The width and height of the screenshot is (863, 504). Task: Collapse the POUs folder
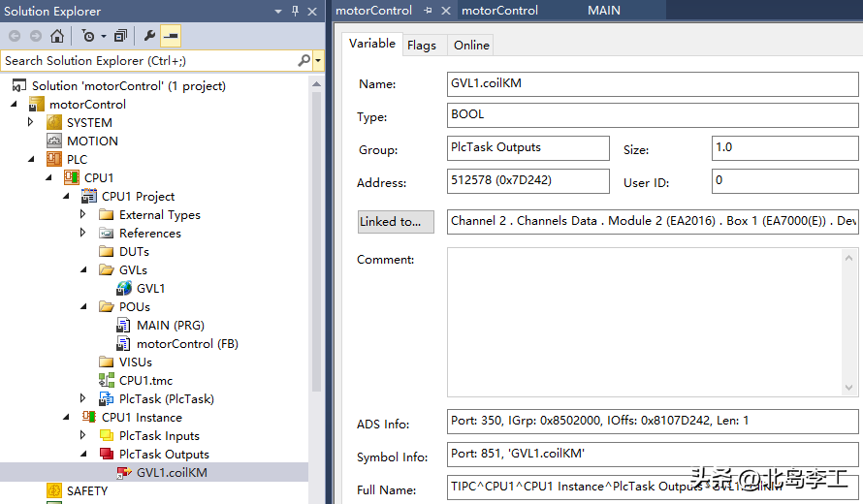82,306
